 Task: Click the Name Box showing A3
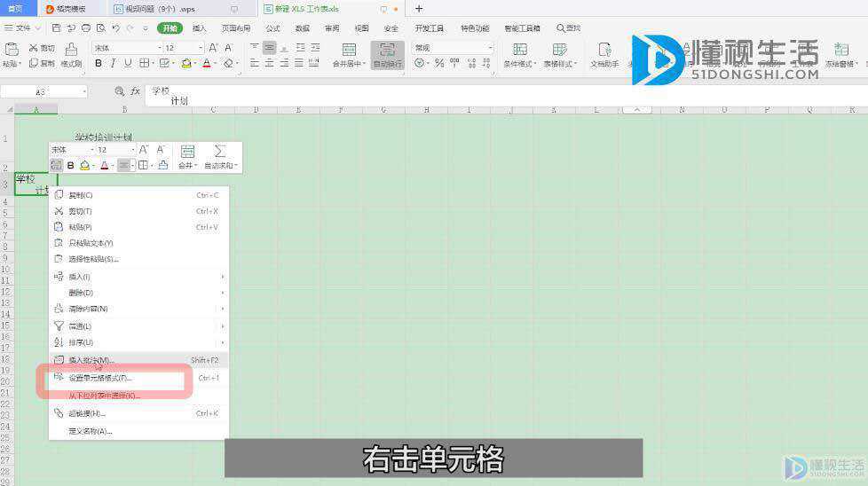[44, 91]
